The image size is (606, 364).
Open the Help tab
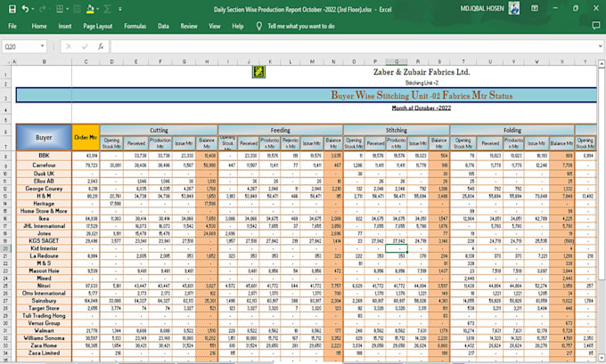(x=238, y=26)
